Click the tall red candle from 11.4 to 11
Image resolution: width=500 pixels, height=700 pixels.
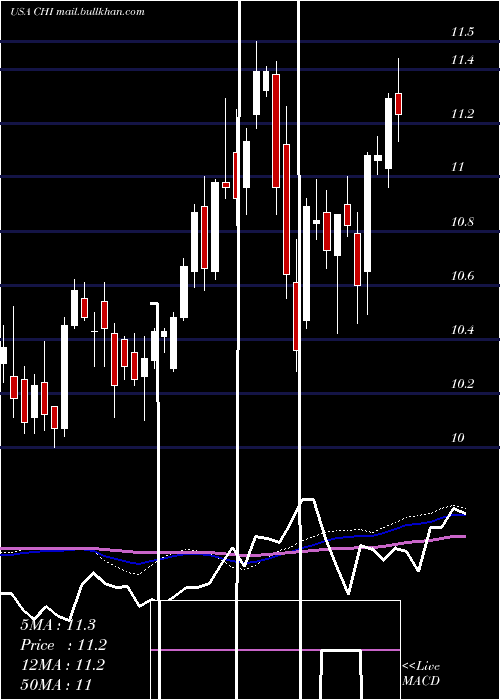pyautogui.click(x=276, y=131)
